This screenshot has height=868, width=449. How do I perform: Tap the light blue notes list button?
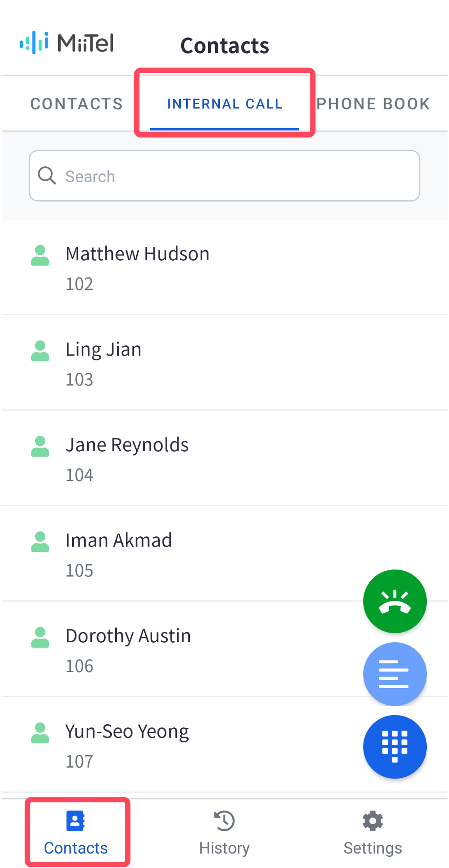click(x=394, y=674)
